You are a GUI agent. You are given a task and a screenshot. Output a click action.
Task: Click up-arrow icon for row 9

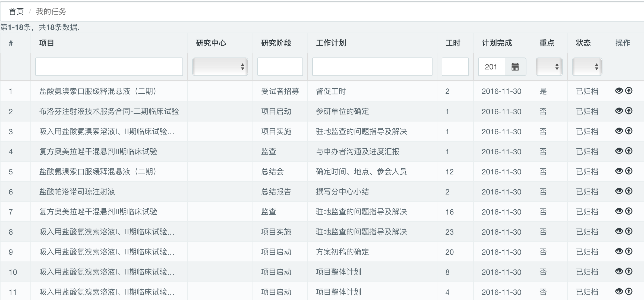coord(629,251)
